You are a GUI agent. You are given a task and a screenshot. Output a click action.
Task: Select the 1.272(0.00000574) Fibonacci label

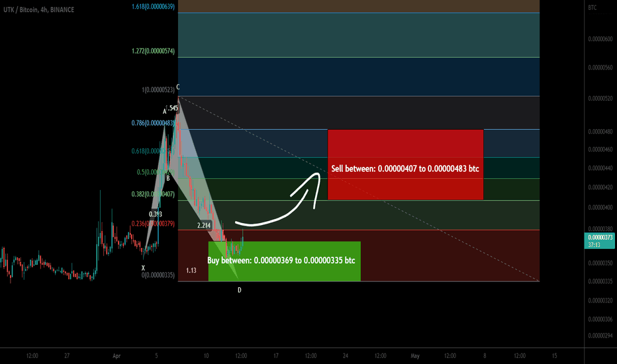pos(153,51)
